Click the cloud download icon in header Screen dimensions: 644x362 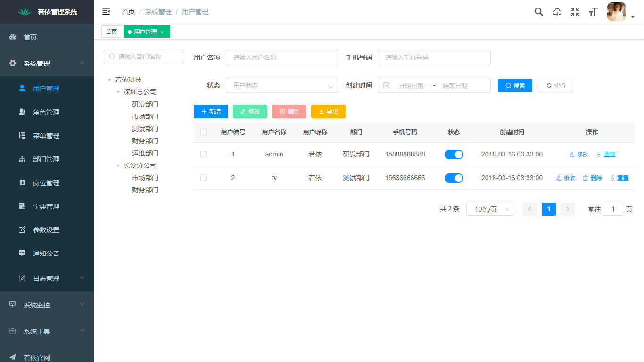557,12
